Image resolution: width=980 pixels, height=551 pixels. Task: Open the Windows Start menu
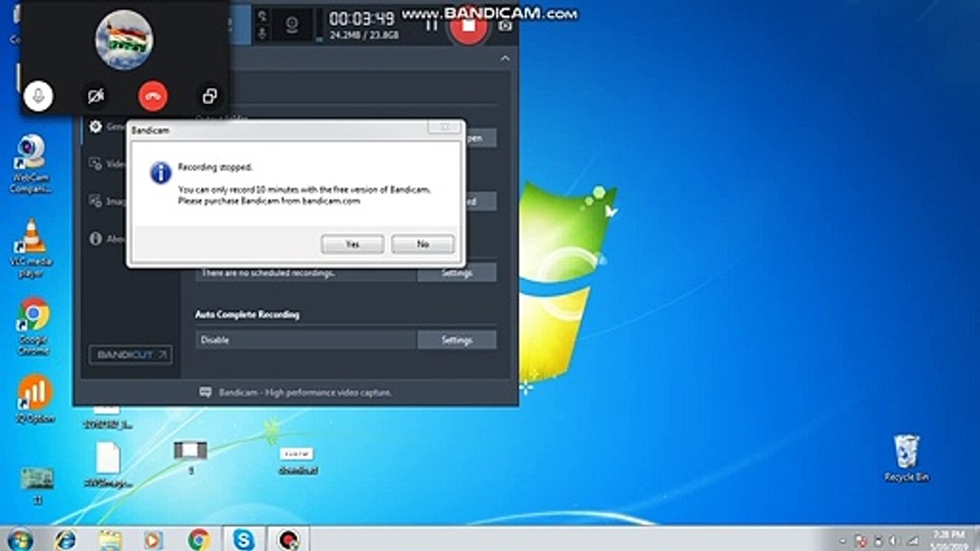point(20,540)
